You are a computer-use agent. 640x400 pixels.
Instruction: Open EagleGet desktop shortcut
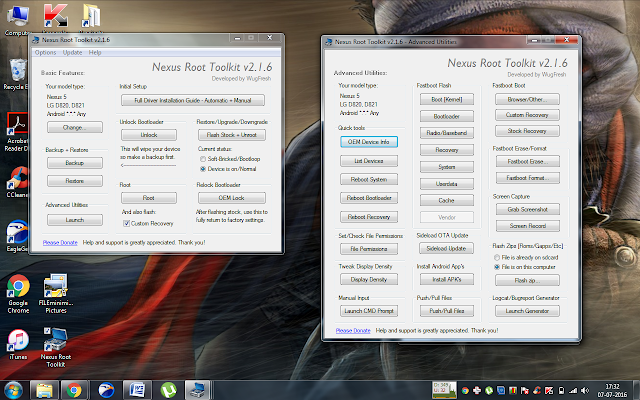[17, 236]
